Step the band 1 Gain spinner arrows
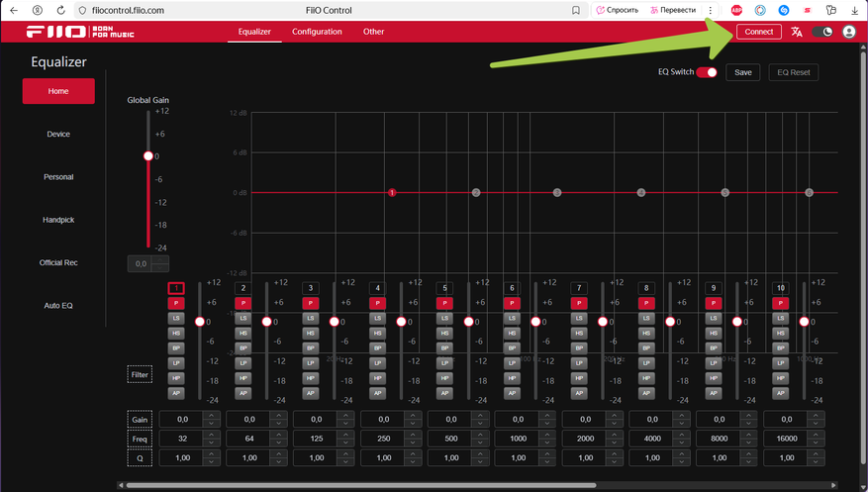868x492 pixels. coord(212,419)
